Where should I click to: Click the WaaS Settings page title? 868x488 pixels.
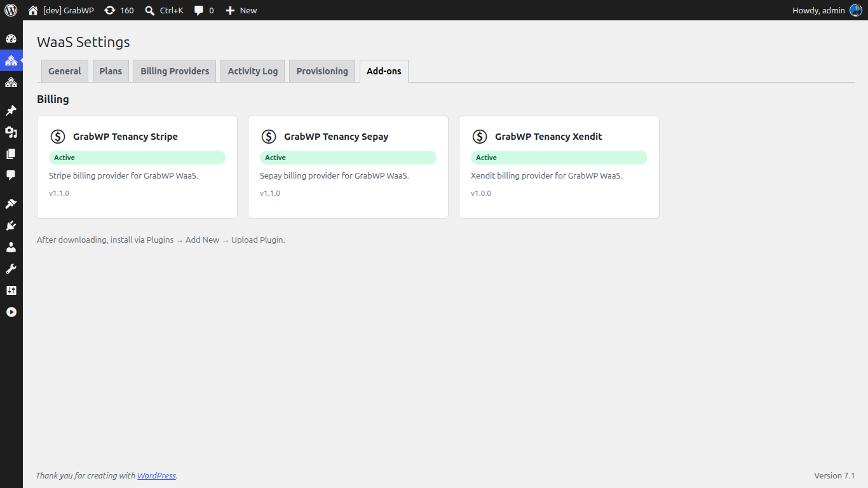[83, 42]
